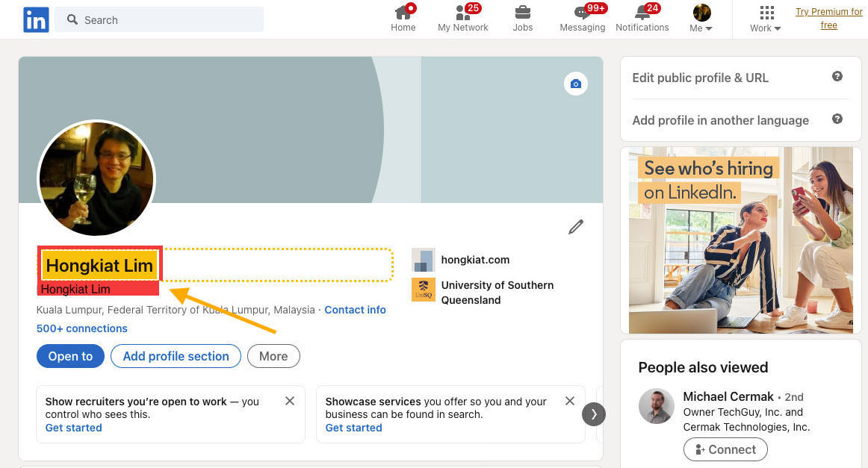Open the Messaging tab
This screenshot has width=868, height=468.
(x=583, y=19)
